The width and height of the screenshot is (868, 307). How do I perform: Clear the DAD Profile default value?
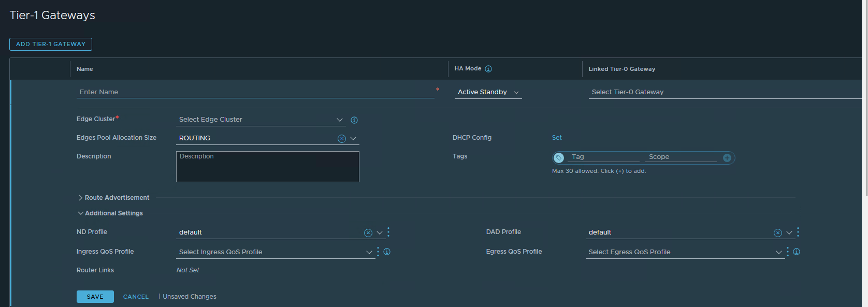[x=777, y=233]
